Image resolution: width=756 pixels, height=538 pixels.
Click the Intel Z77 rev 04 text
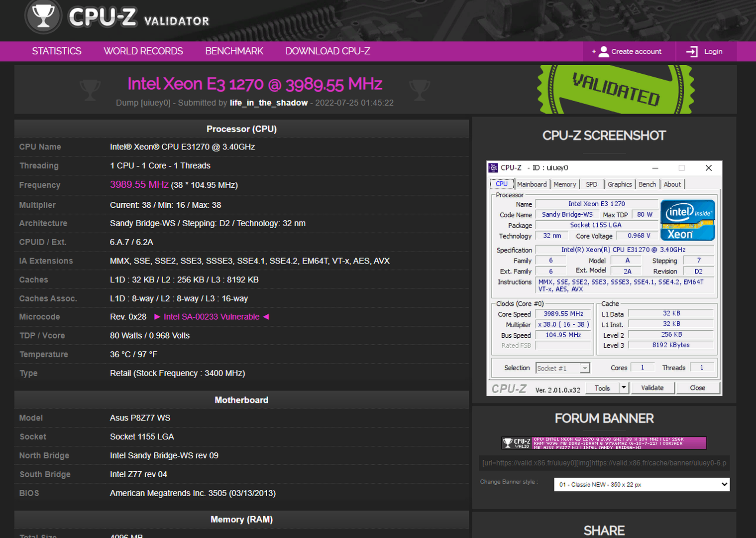(138, 474)
